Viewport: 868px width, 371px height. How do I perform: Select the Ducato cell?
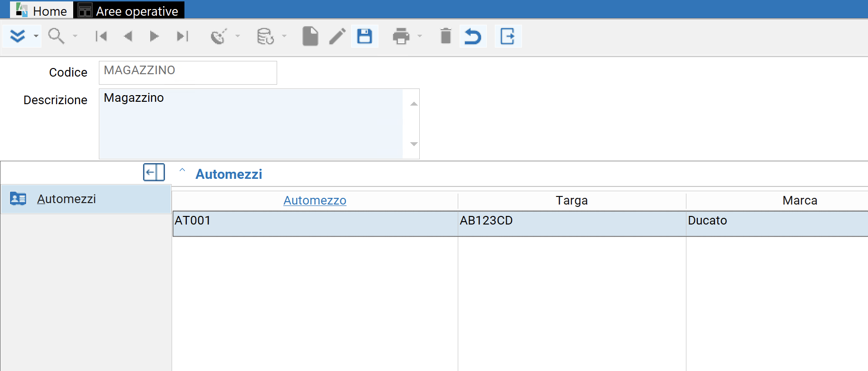777,224
